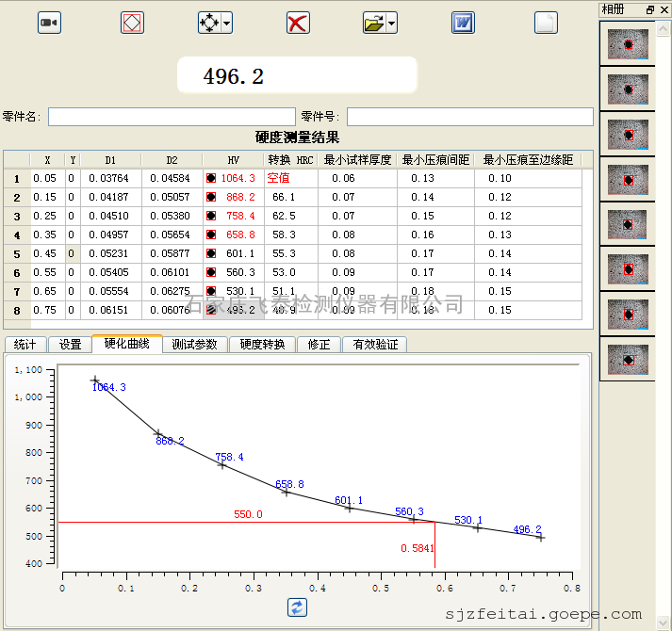Export results with the Word icon

(x=463, y=23)
